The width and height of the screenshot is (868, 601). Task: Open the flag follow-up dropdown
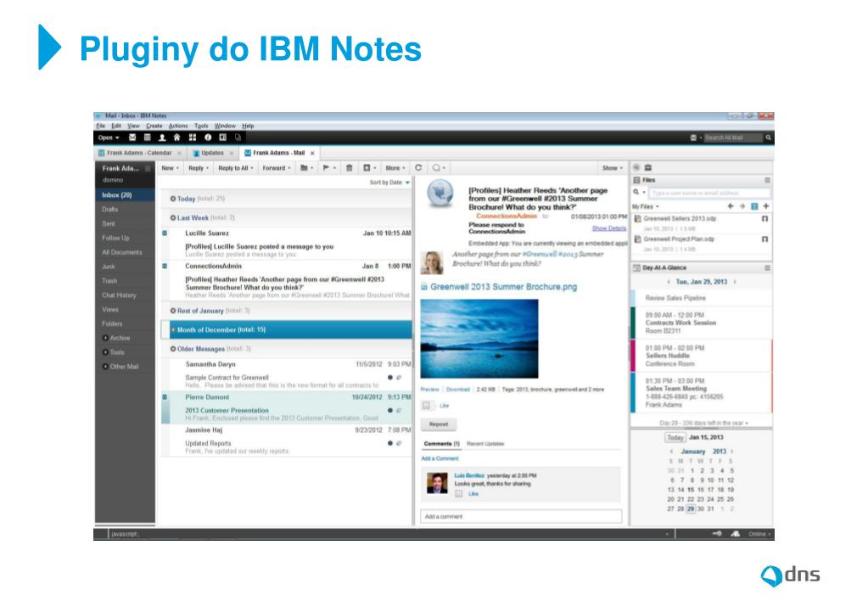tap(329, 168)
